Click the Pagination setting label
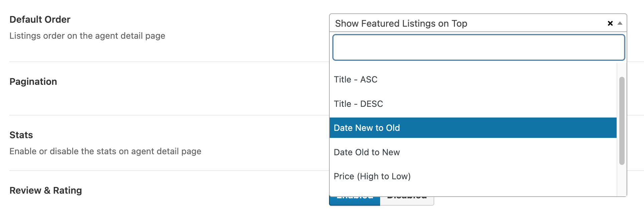The width and height of the screenshot is (644, 219). [33, 82]
